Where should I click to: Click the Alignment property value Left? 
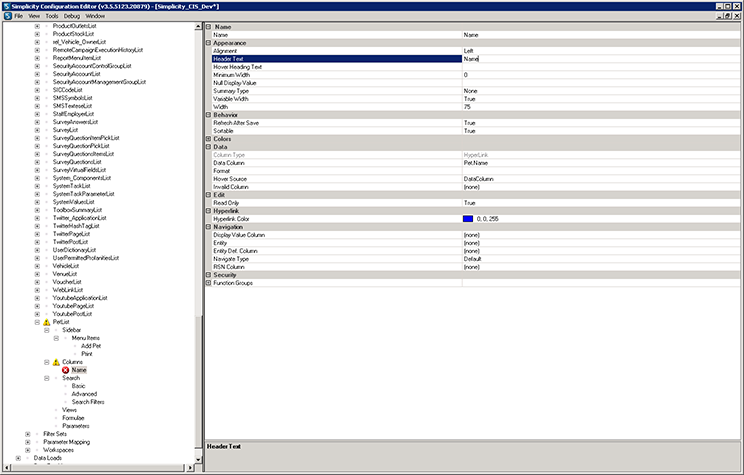click(x=601, y=51)
